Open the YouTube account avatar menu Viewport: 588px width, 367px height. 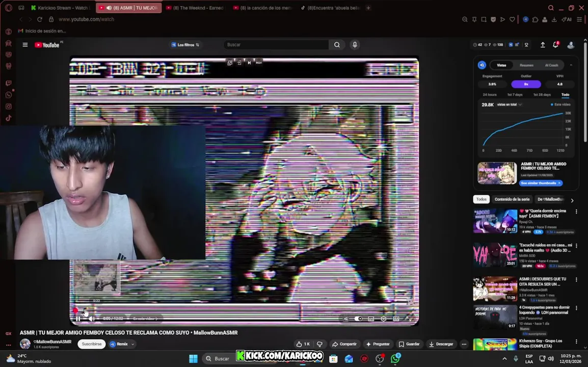pyautogui.click(x=570, y=45)
